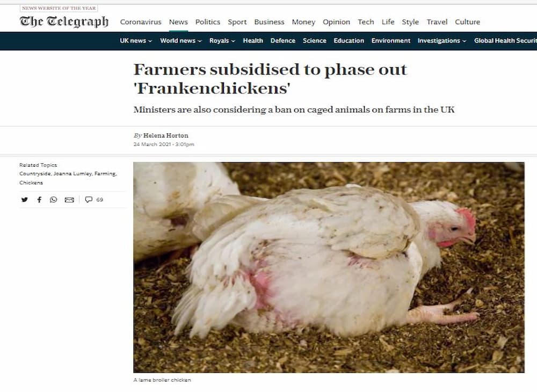Share article on Facebook
The width and height of the screenshot is (537, 392).
[39, 200]
